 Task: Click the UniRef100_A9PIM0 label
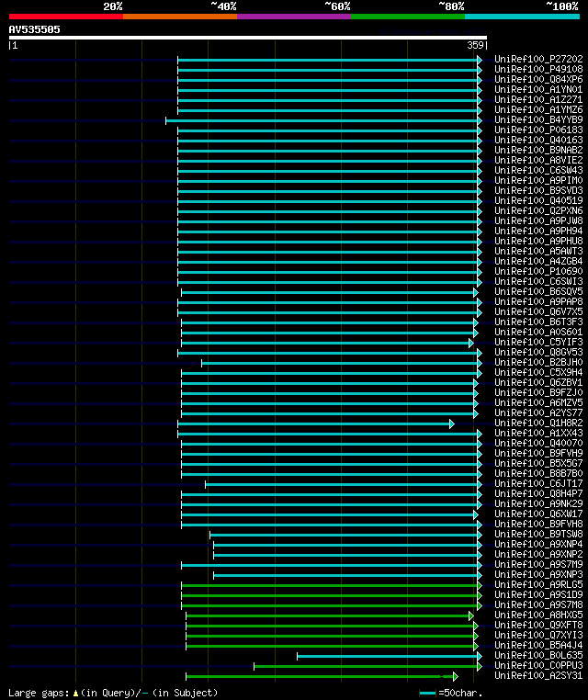coord(538,180)
